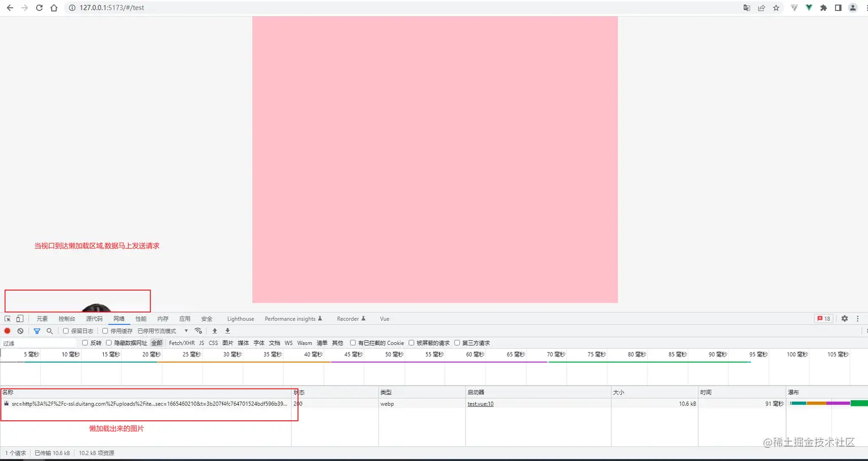Viewport: 868px width, 461px height.
Task: Open DevTools settings gear
Action: point(844,319)
